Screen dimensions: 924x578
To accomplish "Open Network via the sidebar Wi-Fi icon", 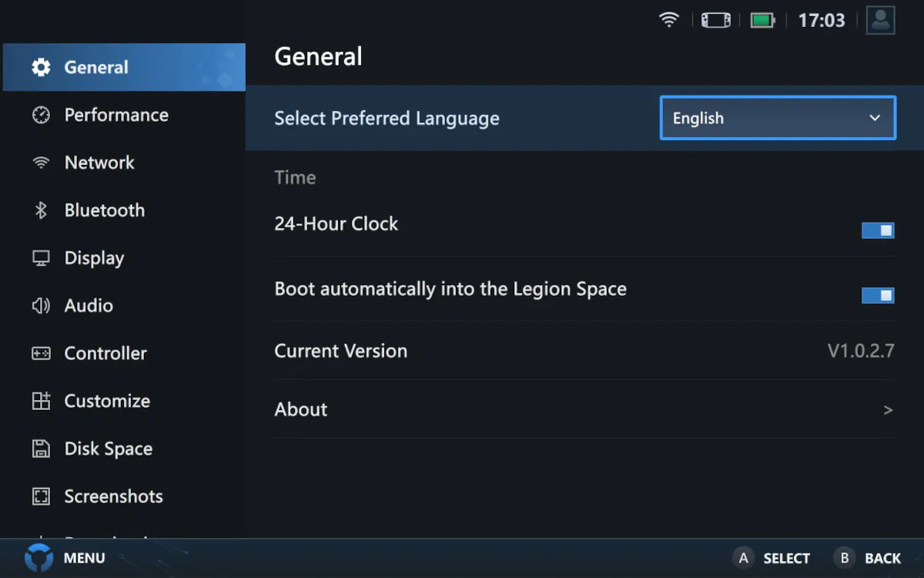I will click(x=41, y=163).
